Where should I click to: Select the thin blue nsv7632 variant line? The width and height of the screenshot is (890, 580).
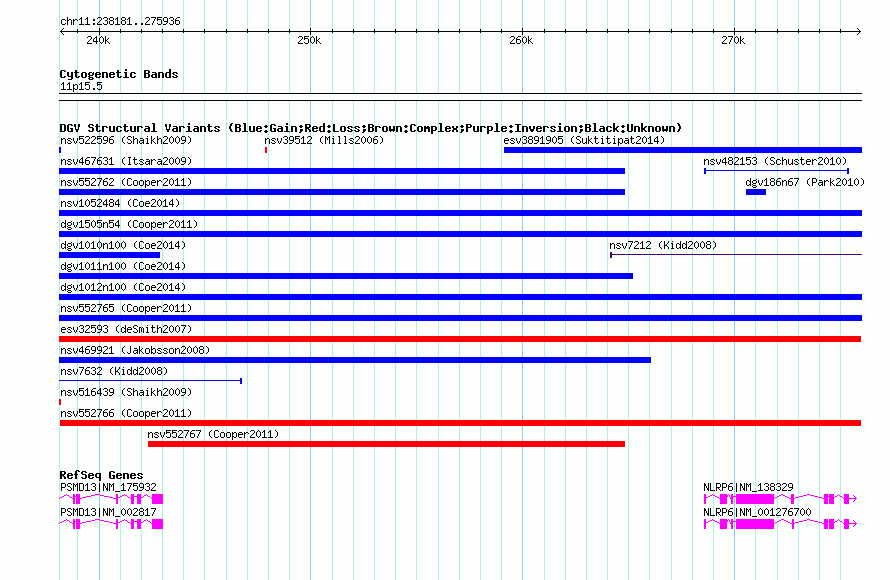point(151,381)
